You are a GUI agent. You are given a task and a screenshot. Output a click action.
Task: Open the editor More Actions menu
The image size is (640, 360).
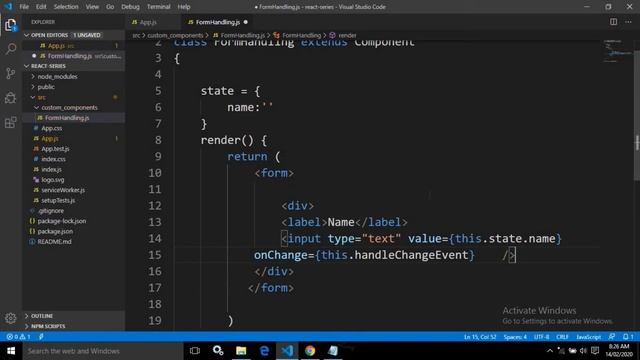tap(628, 22)
